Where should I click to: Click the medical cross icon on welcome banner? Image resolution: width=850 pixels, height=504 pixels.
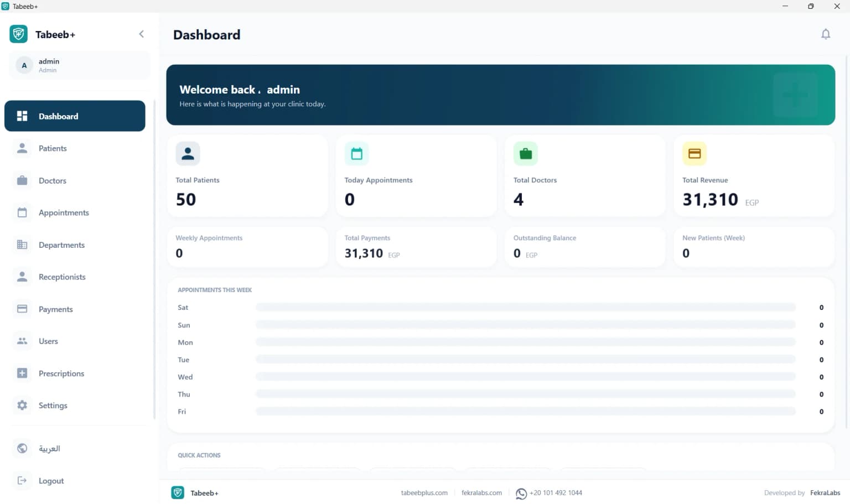[x=795, y=95]
